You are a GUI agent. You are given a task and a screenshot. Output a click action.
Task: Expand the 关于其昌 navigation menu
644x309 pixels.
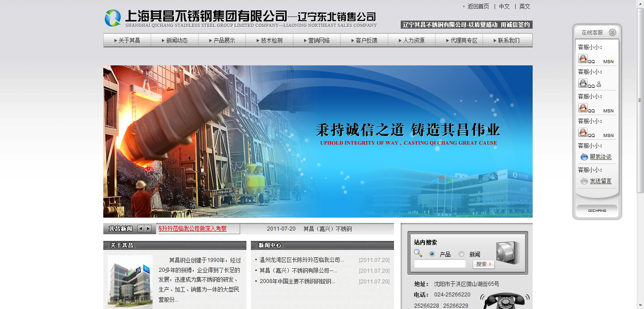pyautogui.click(x=127, y=40)
